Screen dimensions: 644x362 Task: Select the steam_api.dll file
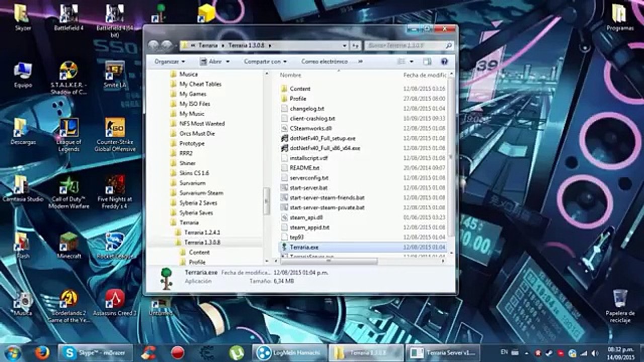(x=306, y=217)
